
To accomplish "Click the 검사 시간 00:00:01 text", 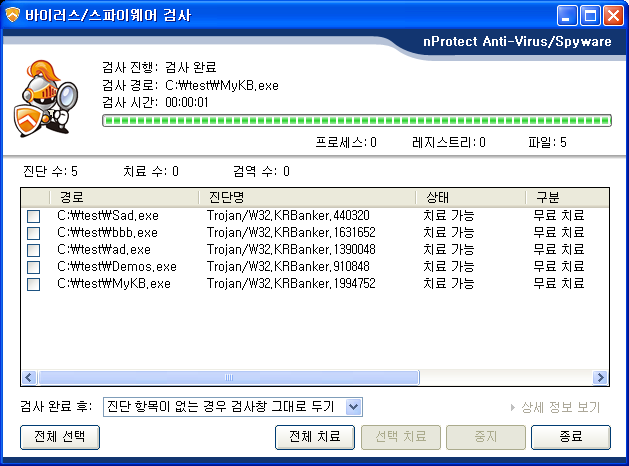I will pyautogui.click(x=155, y=103).
